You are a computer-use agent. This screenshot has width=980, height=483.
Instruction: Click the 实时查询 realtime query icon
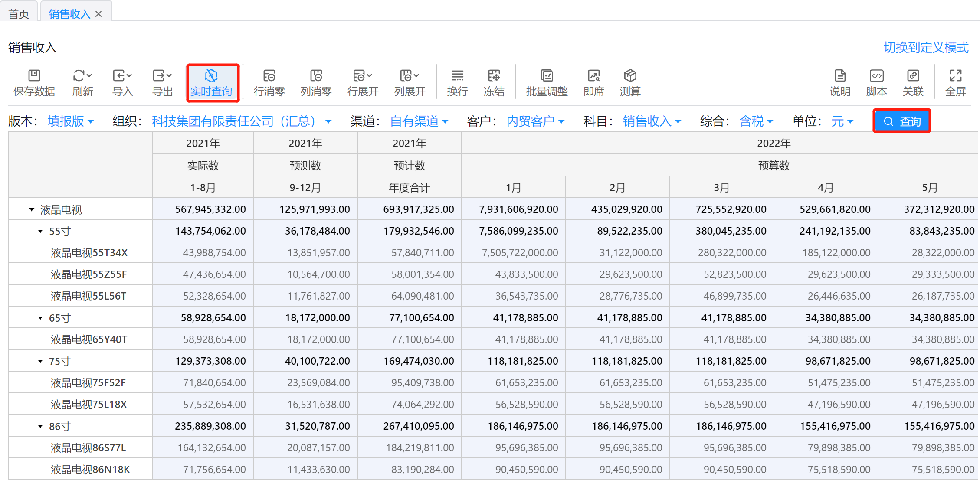tap(211, 76)
